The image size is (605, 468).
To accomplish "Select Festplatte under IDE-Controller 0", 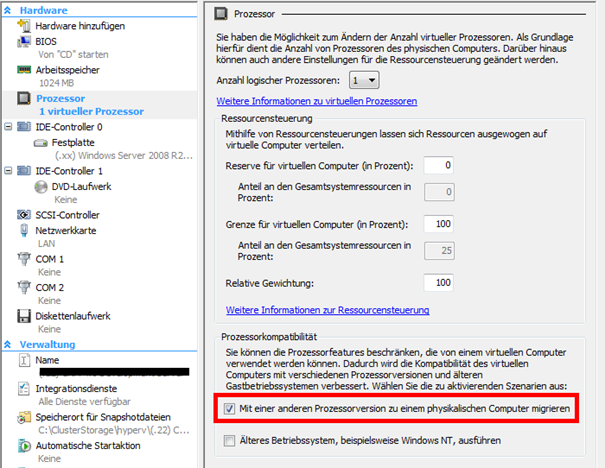I will point(73,143).
